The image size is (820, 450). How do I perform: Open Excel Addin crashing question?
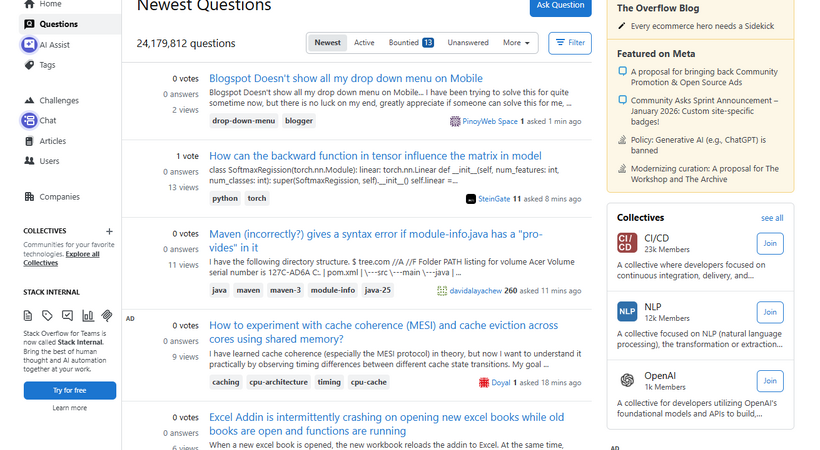[386, 424]
